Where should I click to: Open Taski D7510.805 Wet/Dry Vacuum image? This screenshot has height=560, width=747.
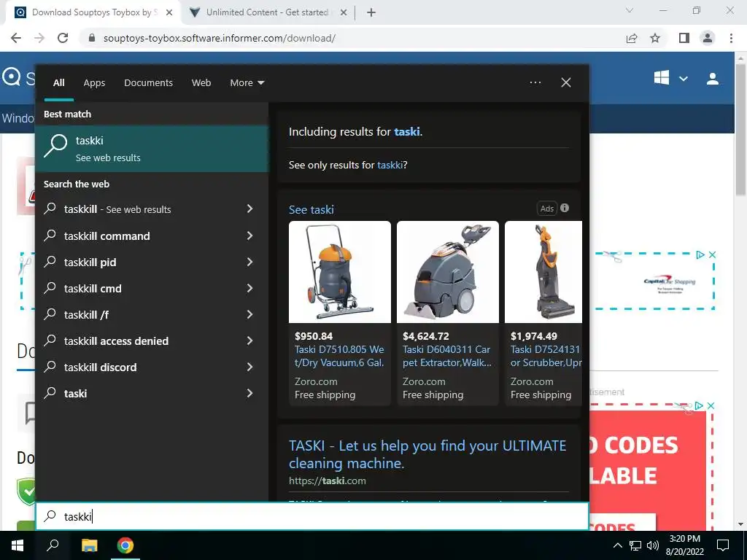click(340, 272)
